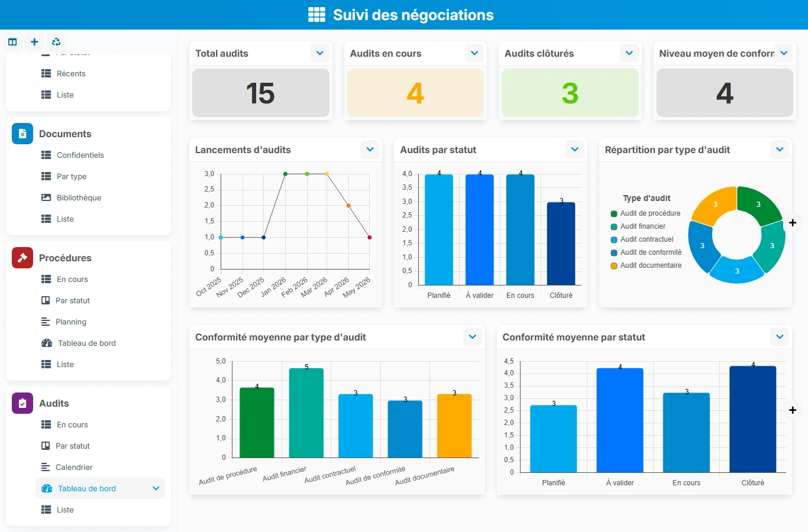Image resolution: width=808 pixels, height=532 pixels.
Task: Click the Procédures Par statut kanban icon
Action: click(x=46, y=300)
